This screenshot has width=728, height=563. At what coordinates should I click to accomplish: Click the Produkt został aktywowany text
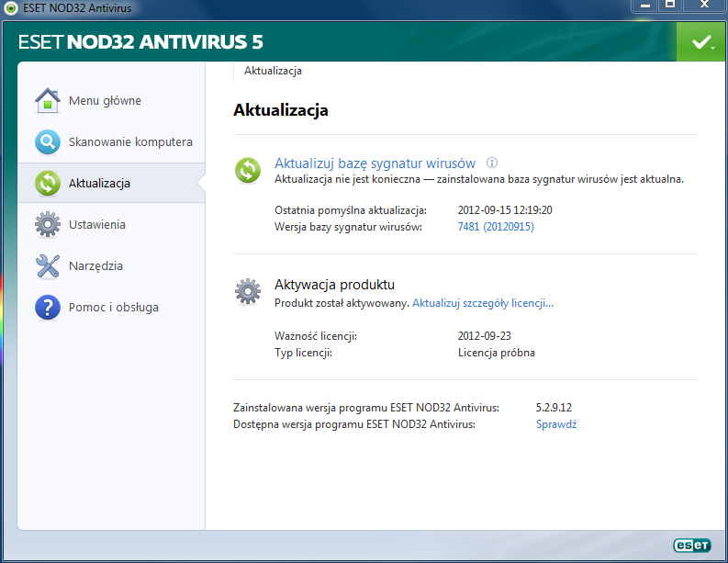342,303
